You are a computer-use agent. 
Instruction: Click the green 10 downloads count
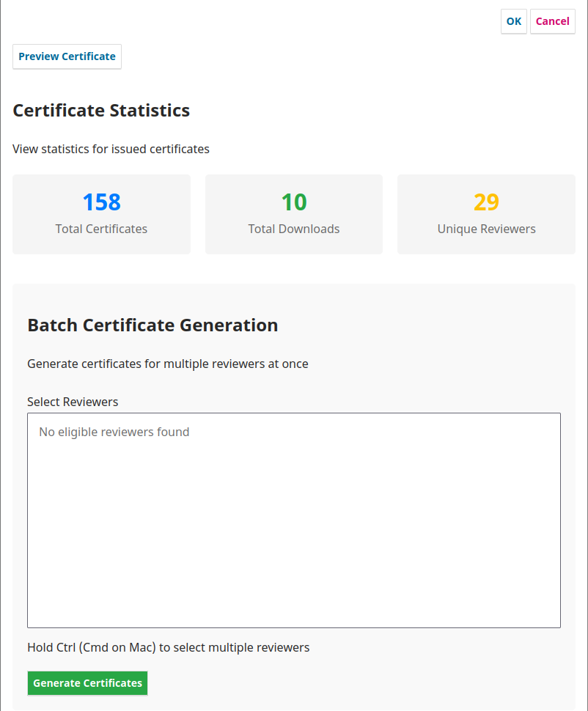pos(293,202)
